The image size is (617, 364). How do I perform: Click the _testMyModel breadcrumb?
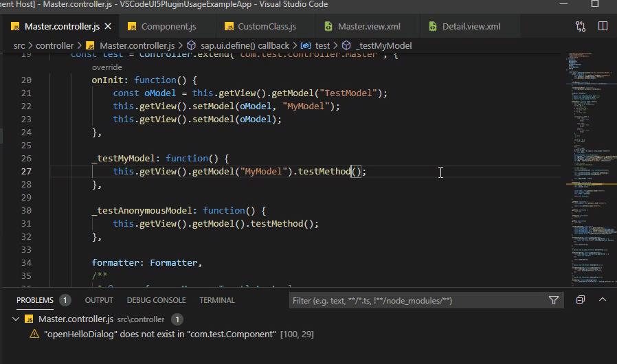click(383, 45)
